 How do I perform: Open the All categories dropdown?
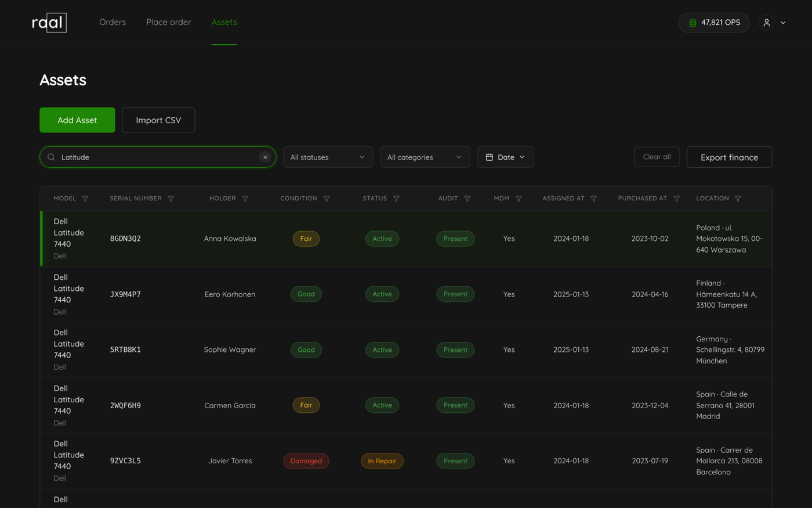(x=425, y=157)
